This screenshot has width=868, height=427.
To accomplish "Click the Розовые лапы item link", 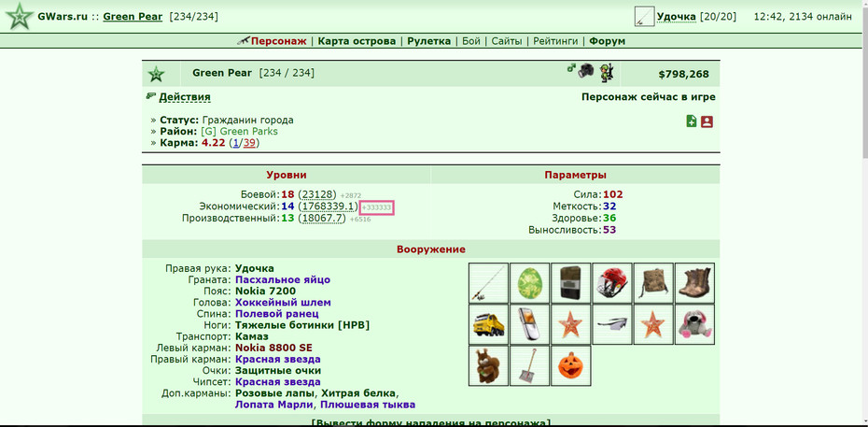I will pos(275,393).
